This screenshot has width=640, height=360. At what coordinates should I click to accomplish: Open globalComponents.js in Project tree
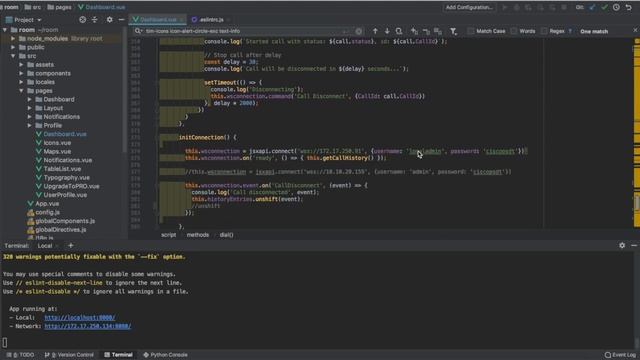point(65,221)
